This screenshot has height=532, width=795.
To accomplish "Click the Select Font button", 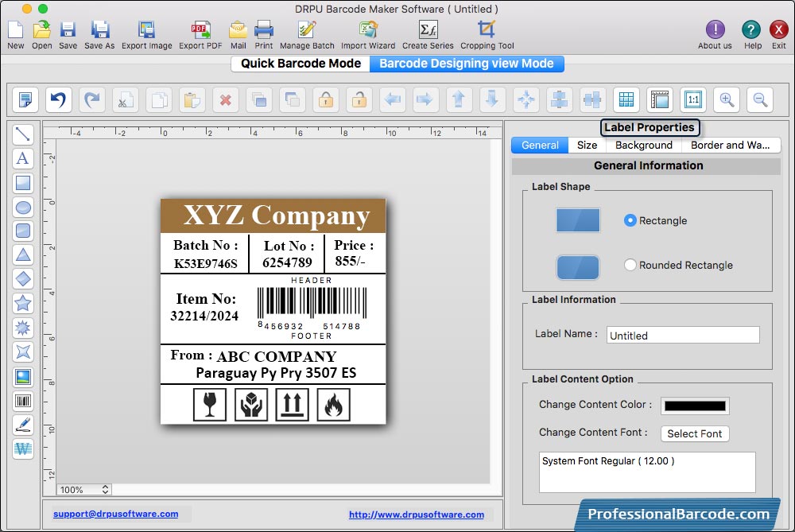I will click(x=695, y=433).
